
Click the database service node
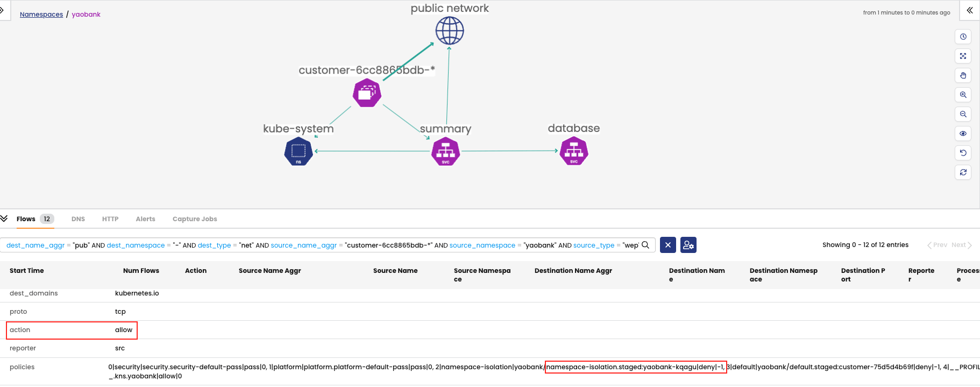click(x=574, y=151)
